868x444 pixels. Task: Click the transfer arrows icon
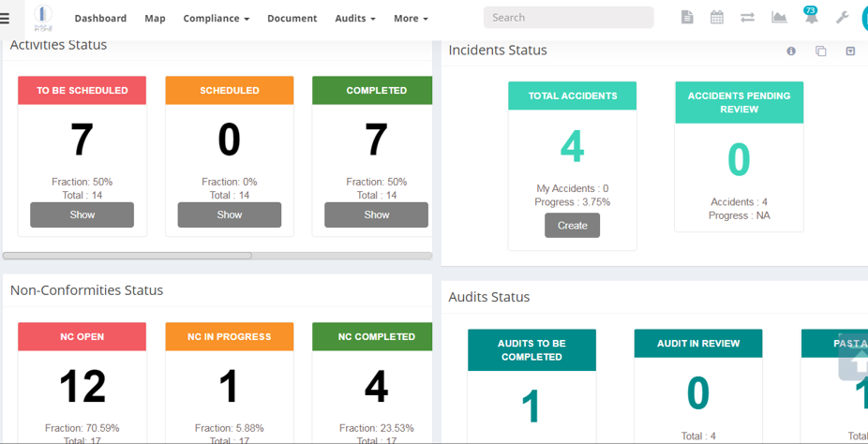(747, 18)
